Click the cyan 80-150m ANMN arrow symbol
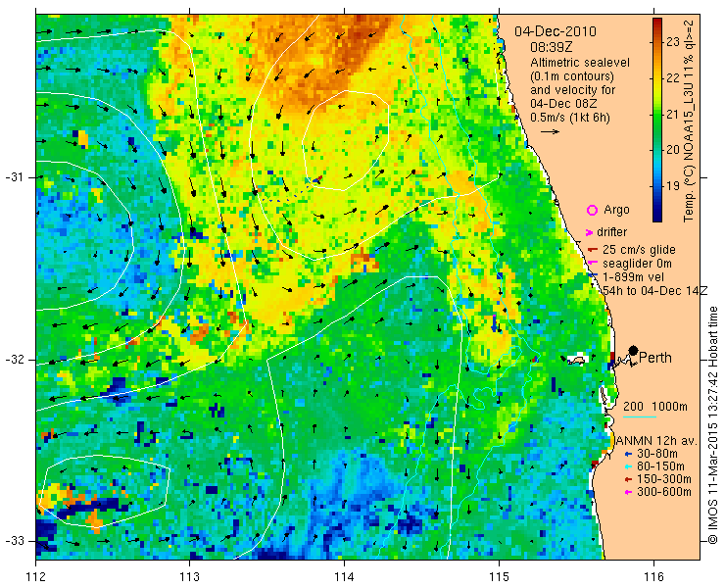The image size is (725, 588). [628, 467]
